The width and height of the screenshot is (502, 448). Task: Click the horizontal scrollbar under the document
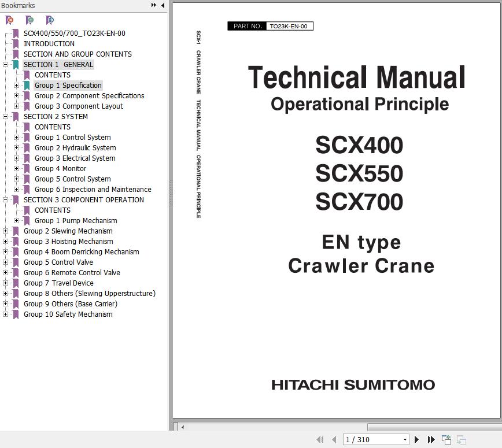(434, 427)
